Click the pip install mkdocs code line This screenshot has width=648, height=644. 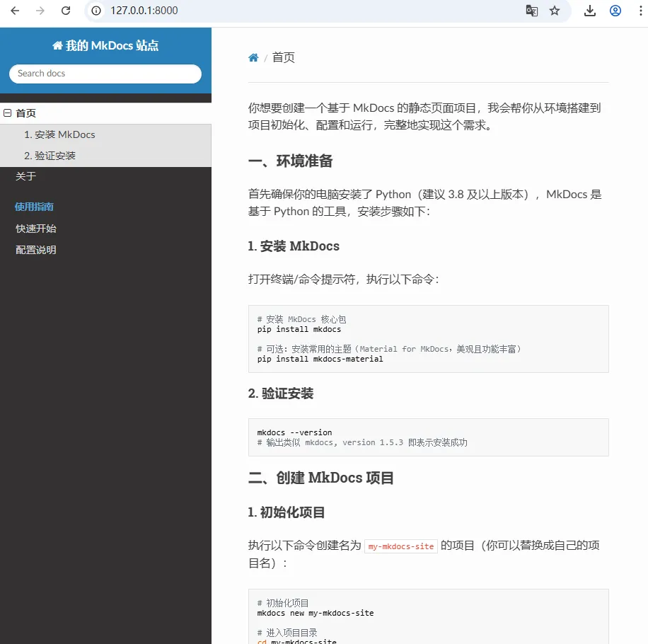point(299,330)
